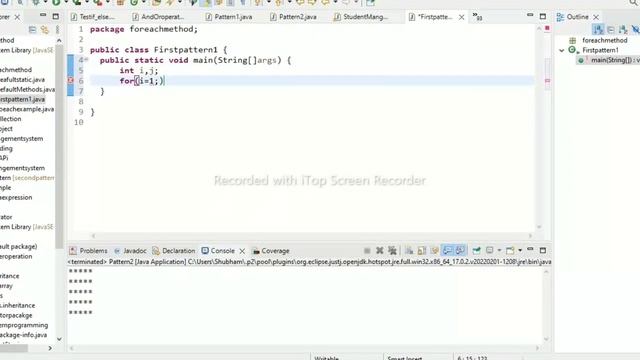Toggle Scroll Lock in Console

tap(422, 251)
